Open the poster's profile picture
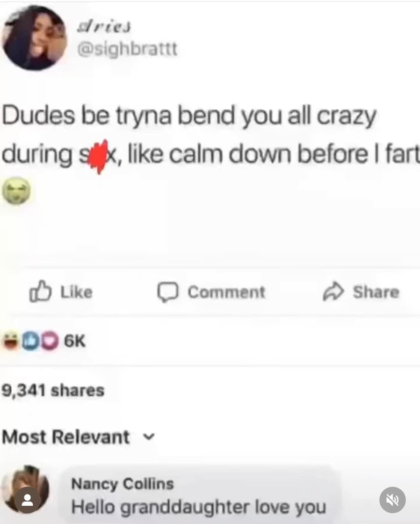The height and width of the screenshot is (524, 420). pyautogui.click(x=34, y=38)
